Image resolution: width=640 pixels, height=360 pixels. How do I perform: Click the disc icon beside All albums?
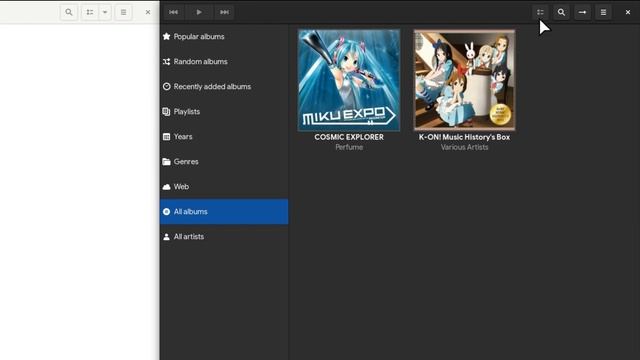tap(167, 211)
